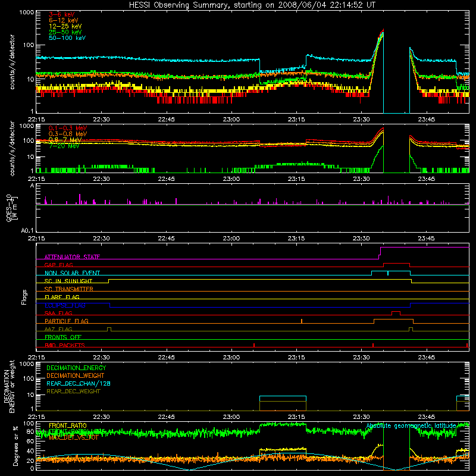
Task: Choose the 50-100 keV legend label
Action: 67,38
